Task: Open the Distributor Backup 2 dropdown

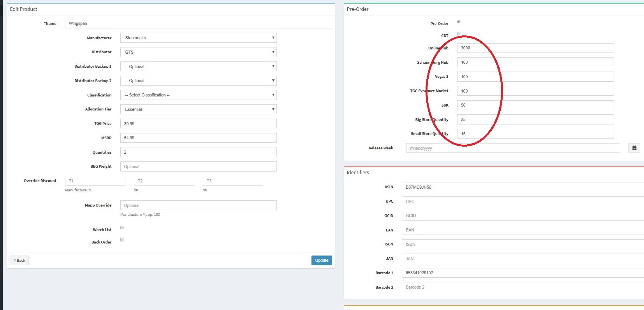Action: point(198,81)
